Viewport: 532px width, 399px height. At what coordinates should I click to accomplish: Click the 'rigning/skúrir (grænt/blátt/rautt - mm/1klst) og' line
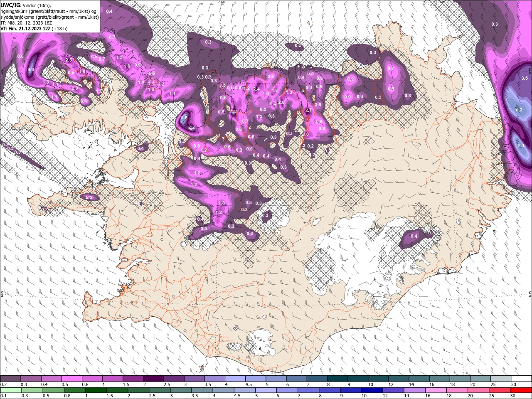coord(49,11)
